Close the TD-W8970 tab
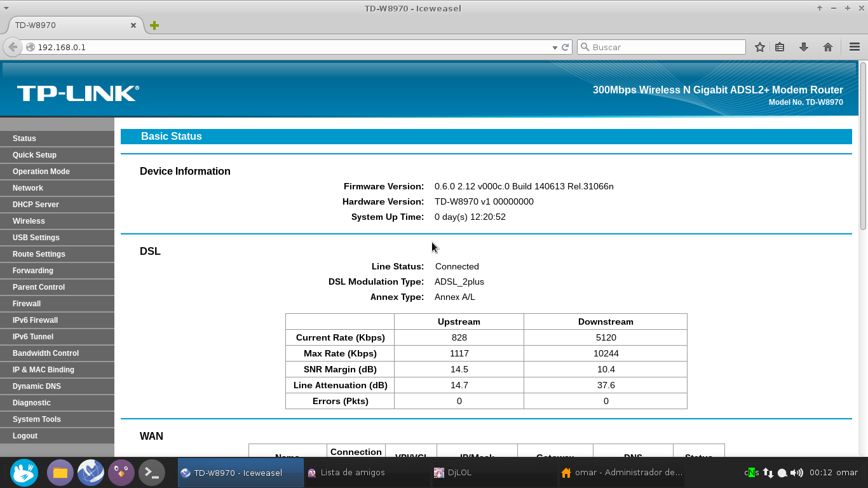 pyautogui.click(x=133, y=25)
